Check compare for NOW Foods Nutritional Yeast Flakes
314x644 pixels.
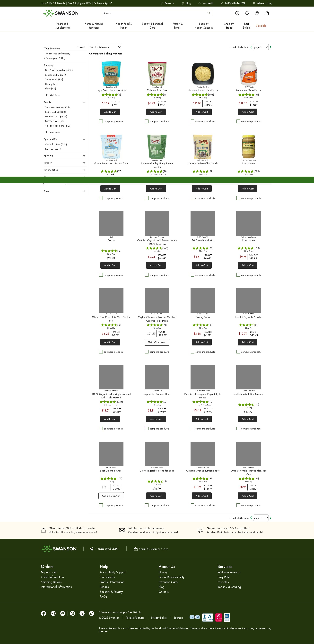[x=238, y=121]
